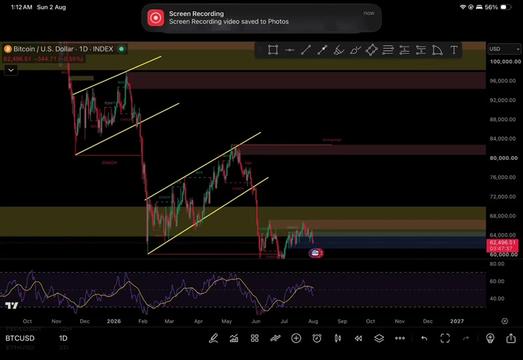Screen dimensions: 523x360
Task: Expand the legend collapse chevron under symbol
Action: pos(11,70)
